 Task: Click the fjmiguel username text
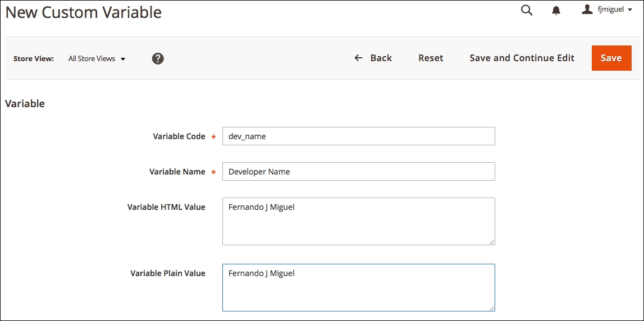611,10
